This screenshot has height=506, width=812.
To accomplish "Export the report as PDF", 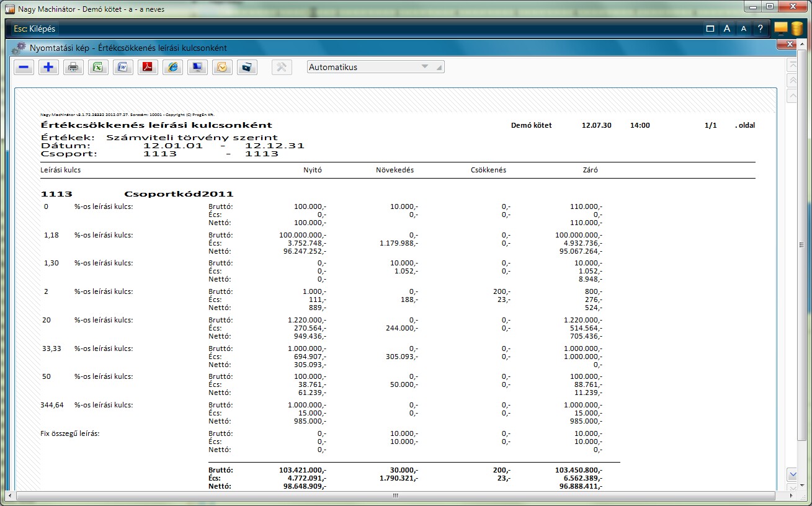I will pyautogui.click(x=148, y=68).
